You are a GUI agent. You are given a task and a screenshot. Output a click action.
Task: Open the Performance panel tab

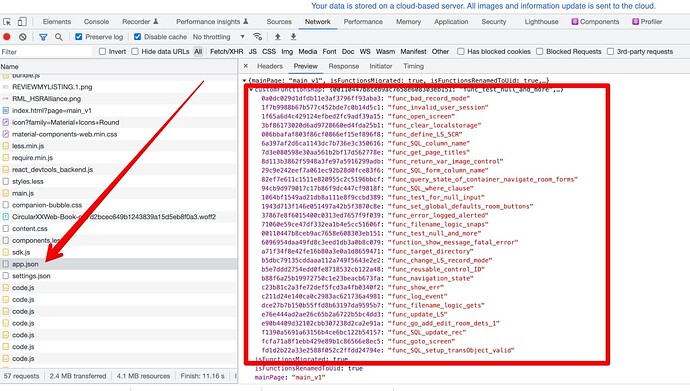point(363,22)
